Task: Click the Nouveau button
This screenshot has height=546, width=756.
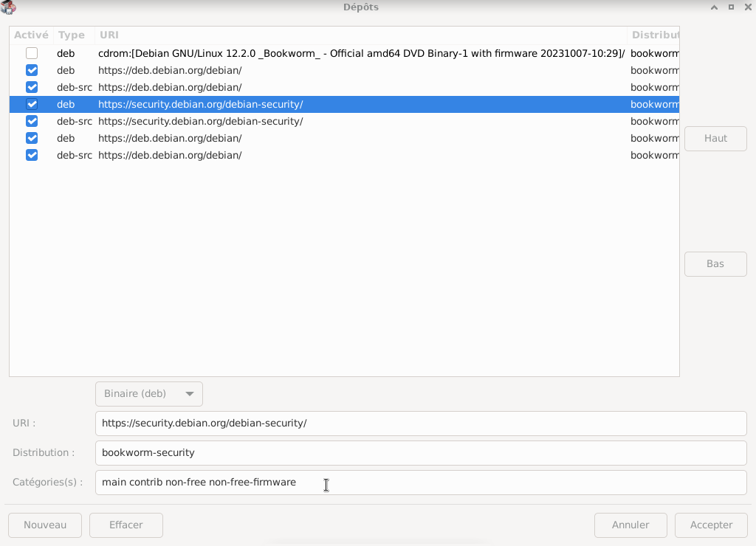Action: 45,525
